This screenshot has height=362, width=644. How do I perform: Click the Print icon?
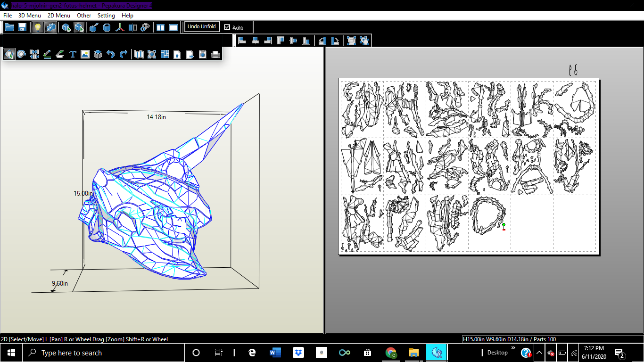pyautogui.click(x=215, y=54)
